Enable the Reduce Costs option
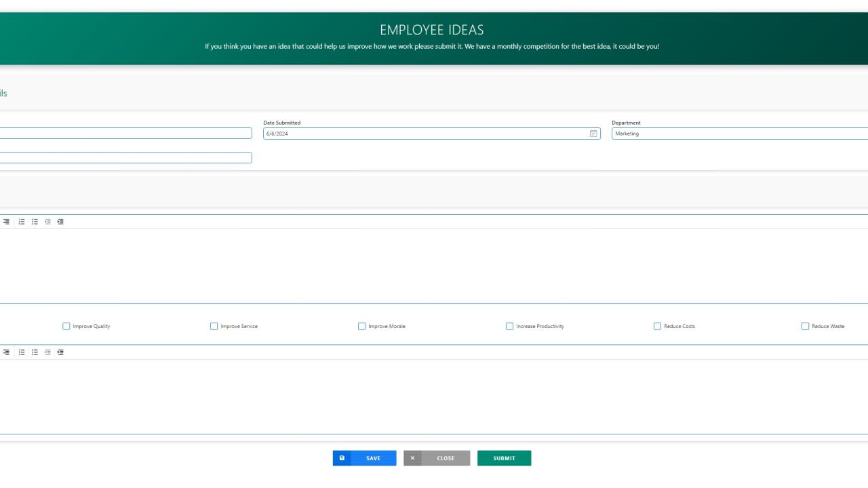The height and width of the screenshot is (488, 868). 657,326
